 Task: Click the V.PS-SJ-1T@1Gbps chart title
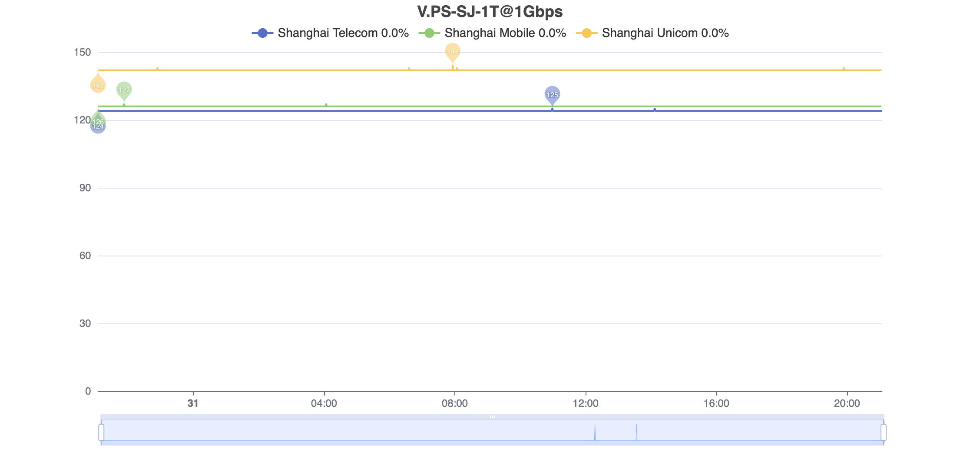click(x=490, y=12)
